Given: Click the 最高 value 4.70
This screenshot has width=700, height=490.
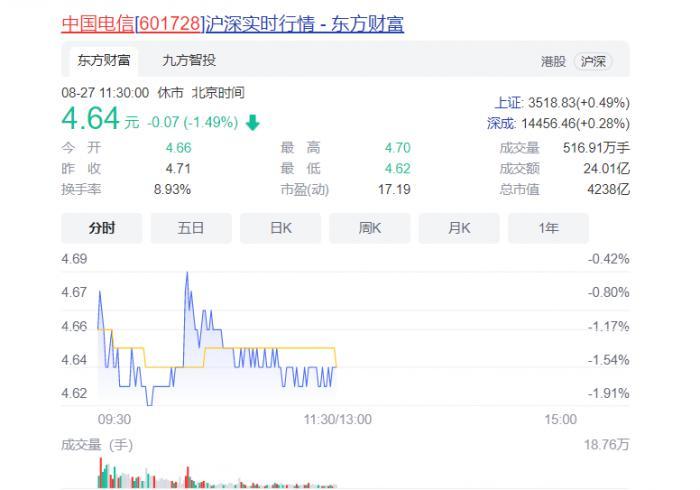Looking at the screenshot, I should click(398, 148).
